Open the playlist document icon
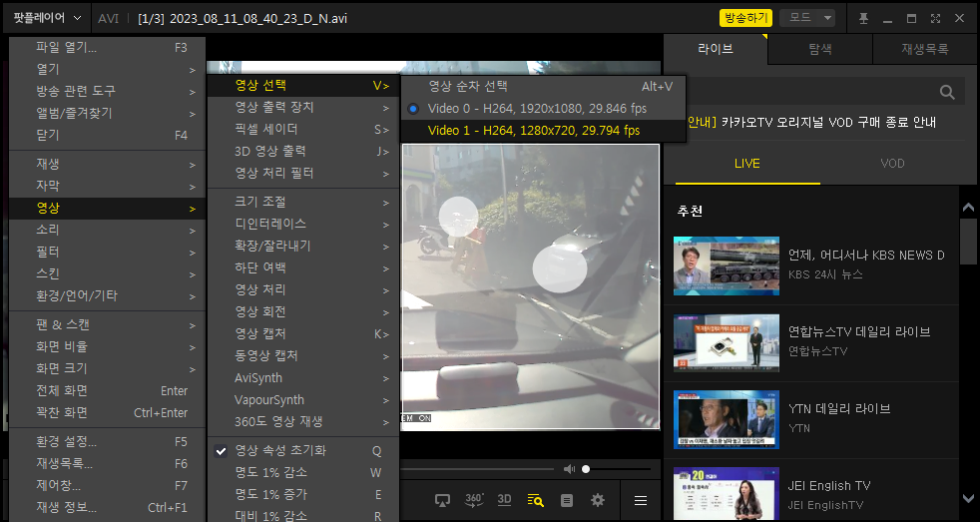 coord(567,500)
